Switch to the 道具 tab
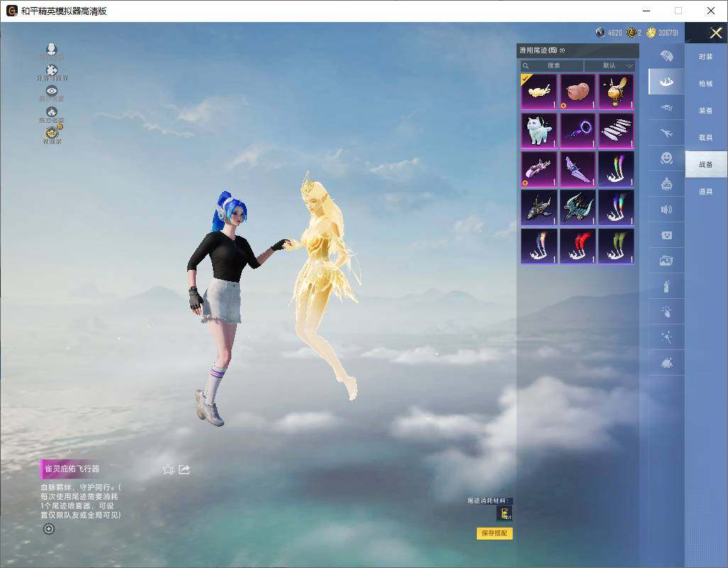 706,192
